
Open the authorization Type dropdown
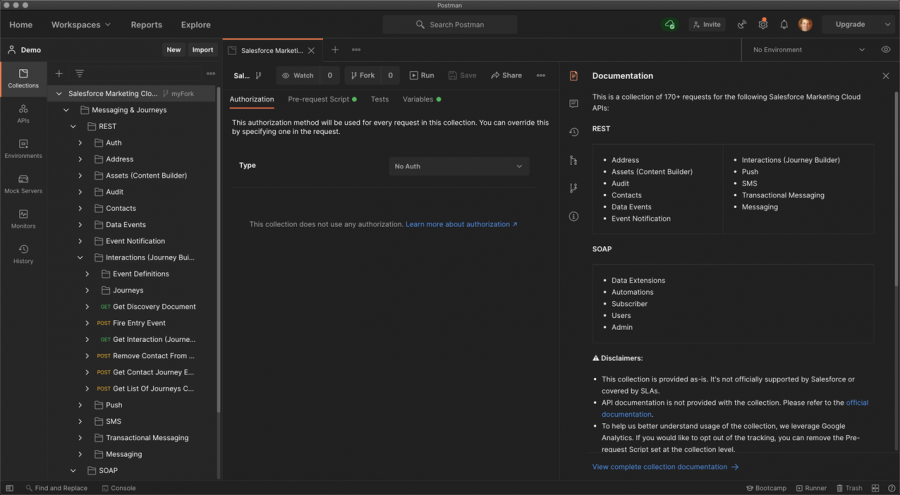[x=459, y=167]
